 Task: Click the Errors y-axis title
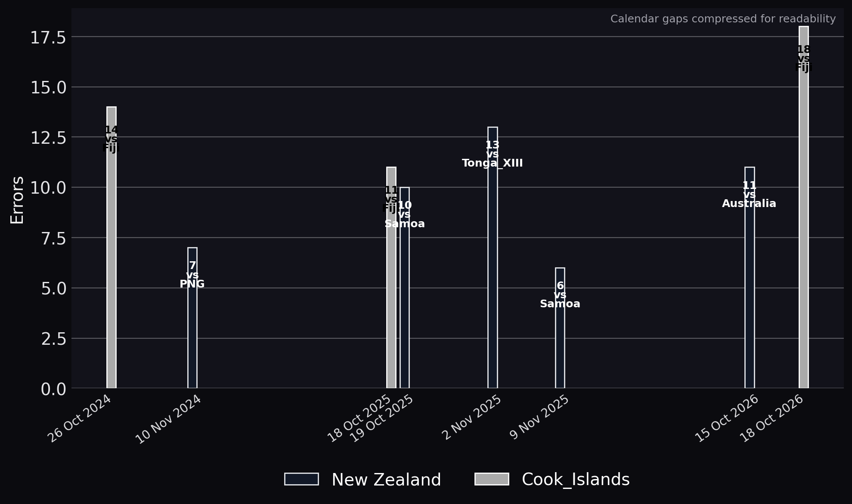pos(17,200)
